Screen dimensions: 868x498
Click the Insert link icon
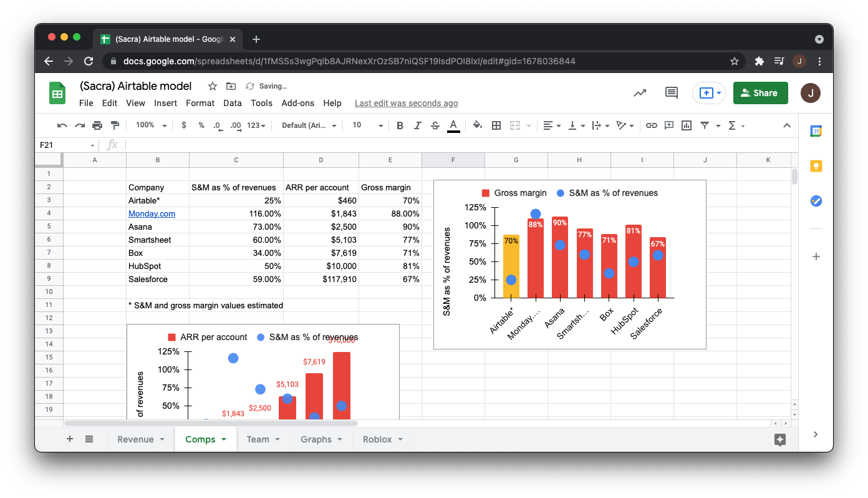(x=652, y=125)
